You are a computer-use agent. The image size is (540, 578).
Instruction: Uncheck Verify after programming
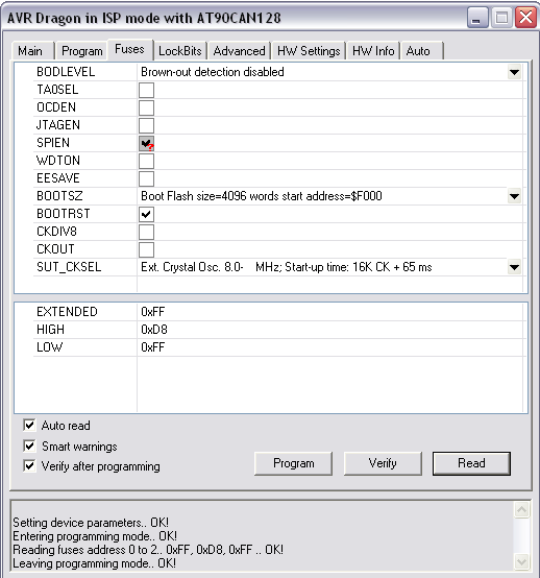29,466
